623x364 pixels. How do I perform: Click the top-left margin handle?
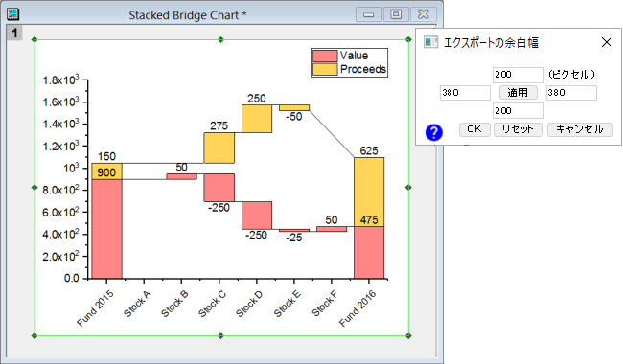coord(35,39)
